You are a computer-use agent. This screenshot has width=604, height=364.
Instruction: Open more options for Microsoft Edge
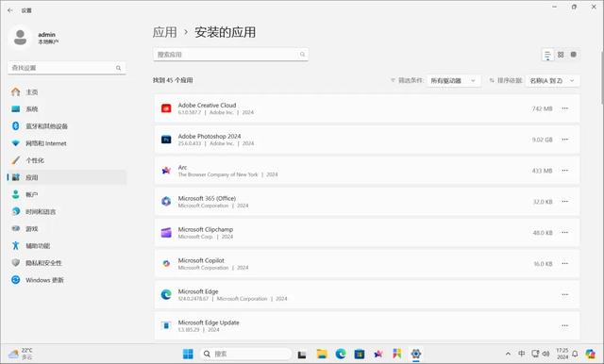(x=564, y=295)
